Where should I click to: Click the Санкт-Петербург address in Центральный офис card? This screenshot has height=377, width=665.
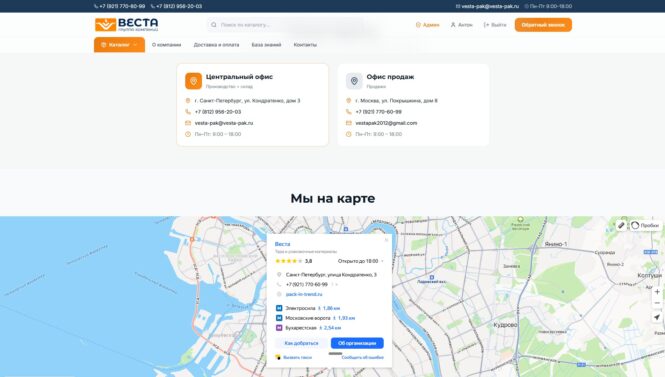click(247, 101)
